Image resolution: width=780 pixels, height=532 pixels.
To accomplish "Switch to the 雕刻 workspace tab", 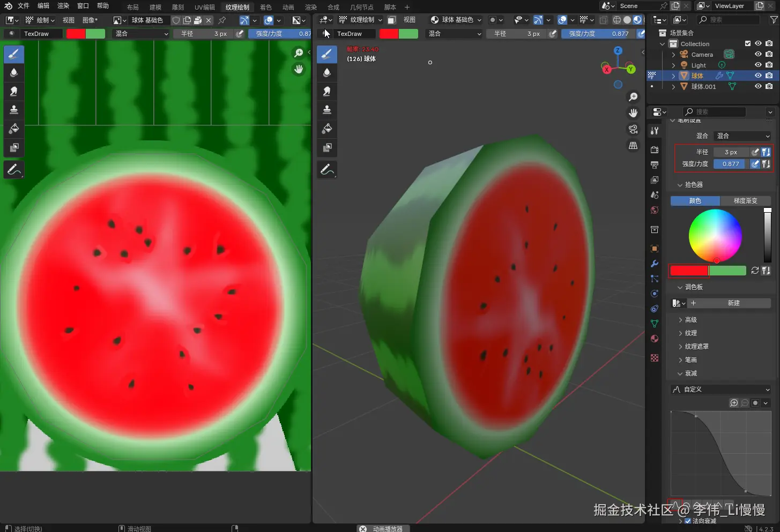I will 178,7.
